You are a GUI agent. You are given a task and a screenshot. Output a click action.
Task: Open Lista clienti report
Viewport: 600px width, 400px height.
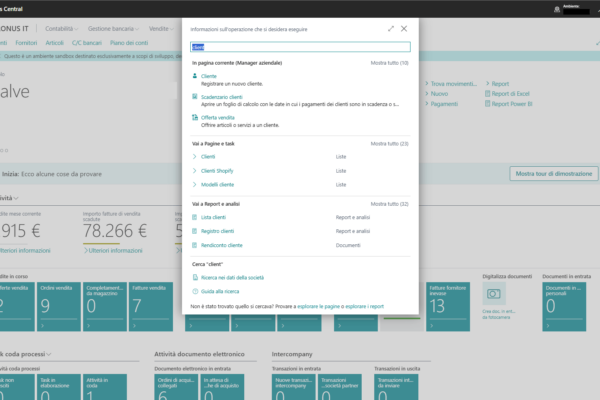pos(213,217)
